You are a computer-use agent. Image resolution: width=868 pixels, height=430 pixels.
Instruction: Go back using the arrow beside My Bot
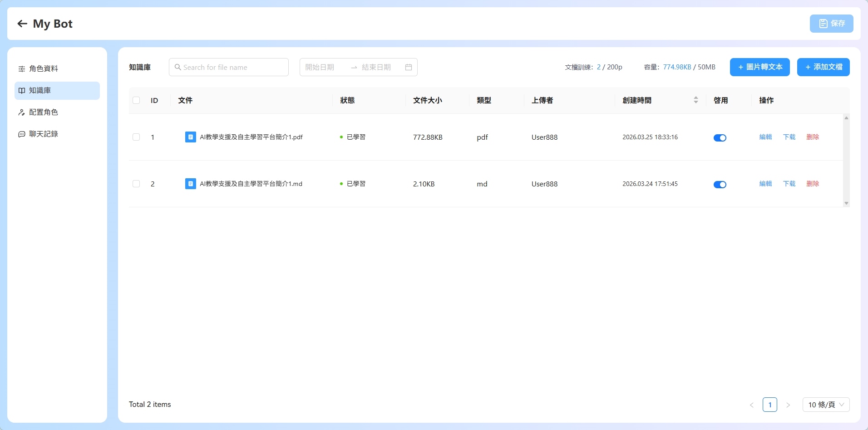pos(22,24)
